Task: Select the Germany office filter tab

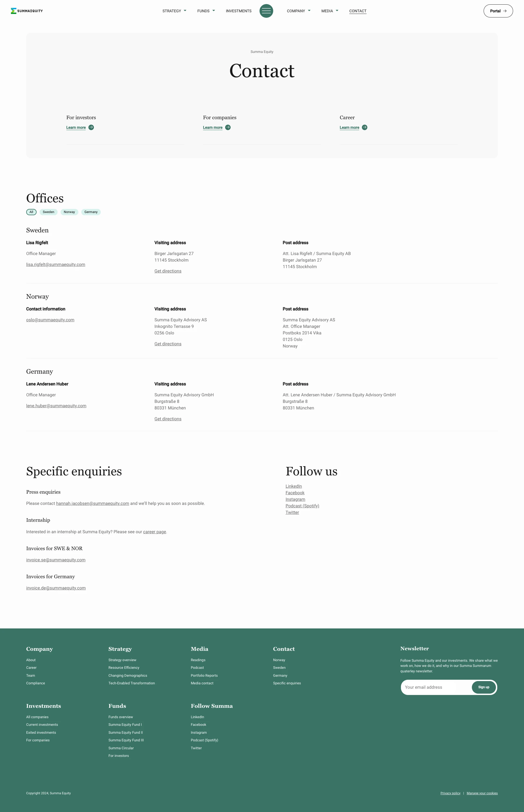Action: (91, 212)
